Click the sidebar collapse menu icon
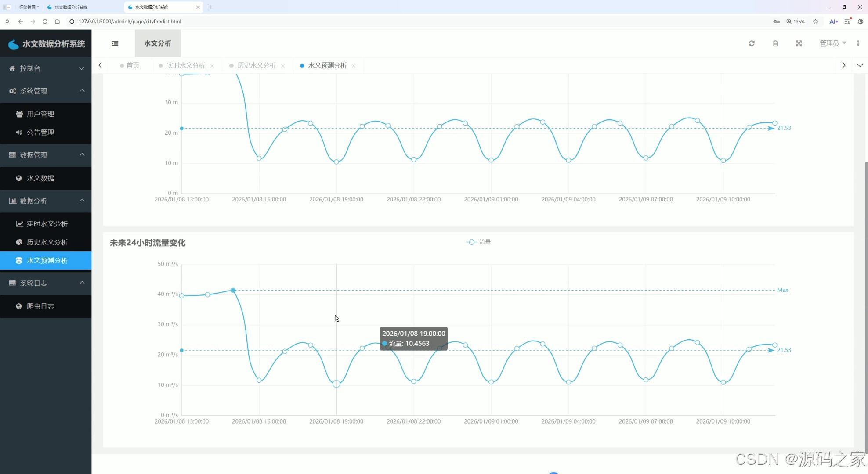Image resolution: width=868 pixels, height=474 pixels. coord(115,43)
